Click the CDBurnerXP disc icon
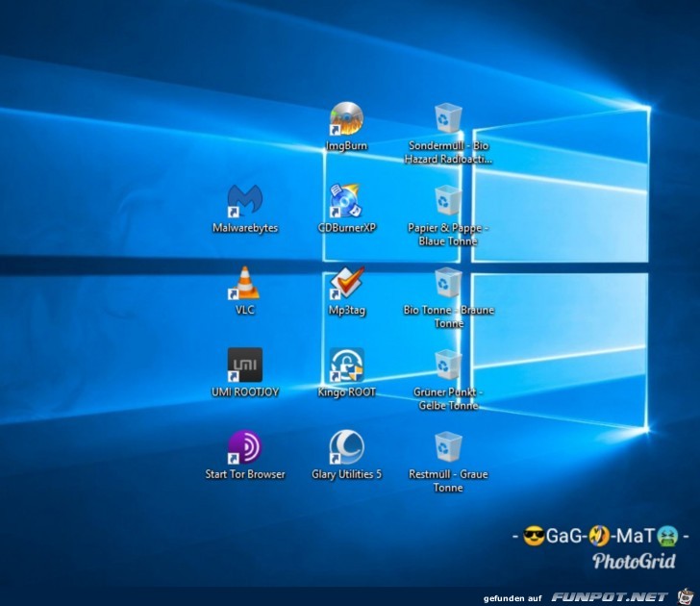The image size is (700, 606). click(346, 200)
